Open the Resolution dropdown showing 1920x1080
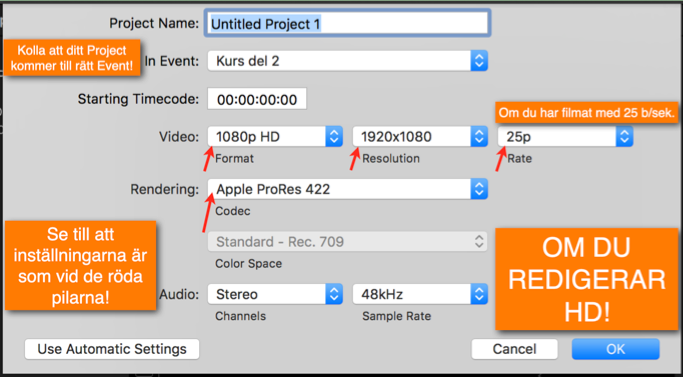This screenshot has width=683, height=377. point(420,136)
